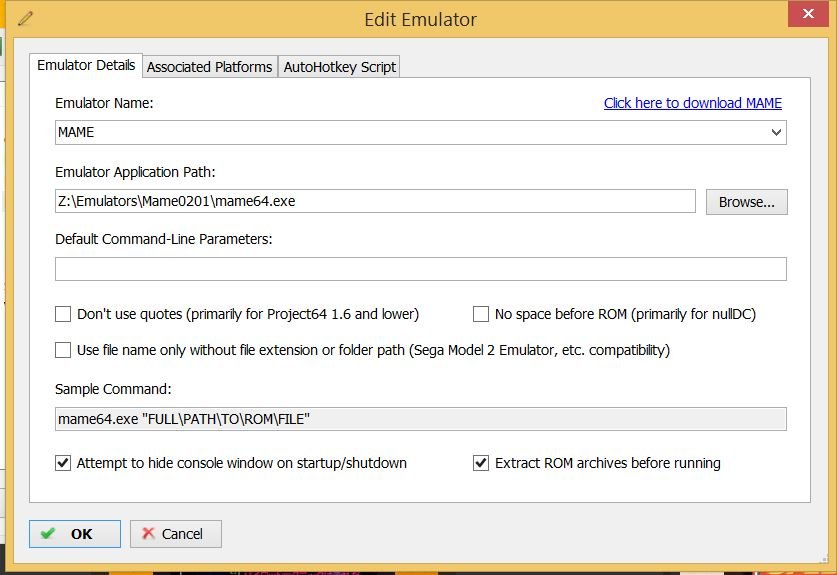Click the Sample Command label
The height and width of the screenshot is (575, 837).
click(113, 389)
